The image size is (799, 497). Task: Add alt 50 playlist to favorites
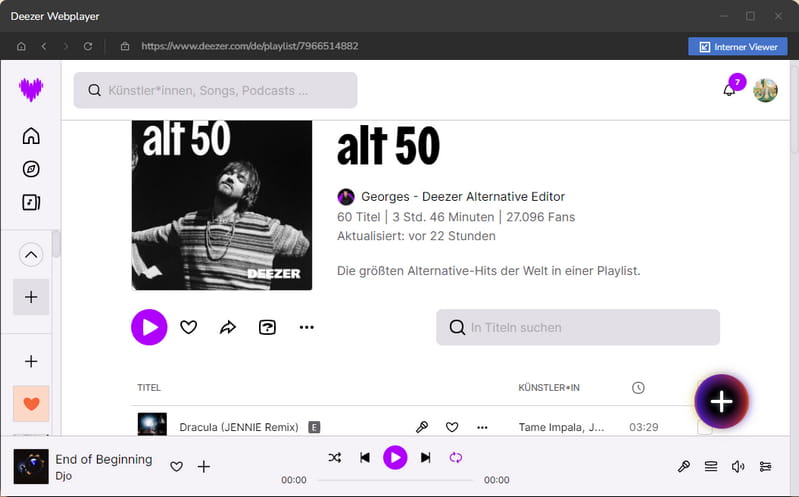click(189, 327)
